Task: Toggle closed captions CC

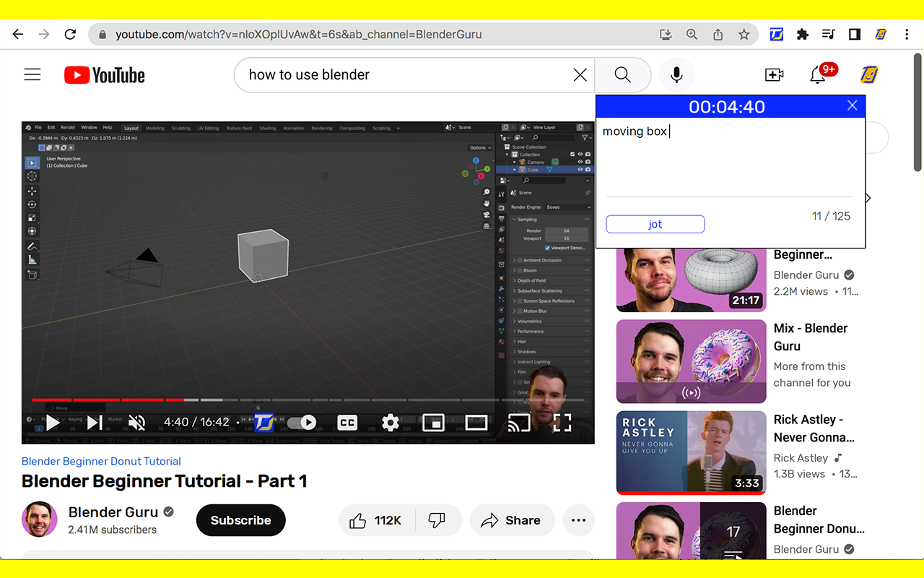Action: 347,423
